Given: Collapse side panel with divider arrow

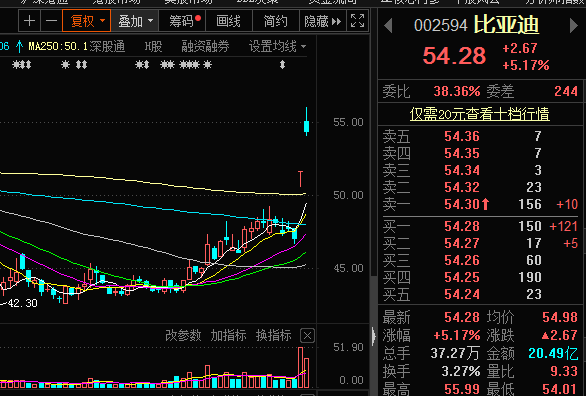Looking at the screenshot, I should [x=374, y=335].
